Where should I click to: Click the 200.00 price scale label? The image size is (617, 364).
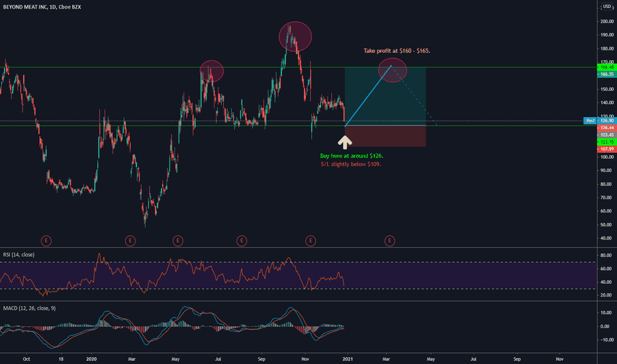pyautogui.click(x=607, y=21)
